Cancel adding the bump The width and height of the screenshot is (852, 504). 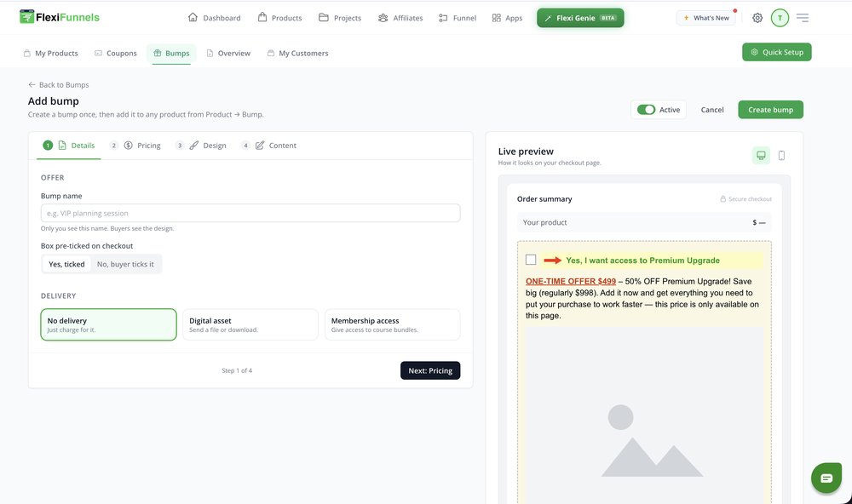coord(711,110)
